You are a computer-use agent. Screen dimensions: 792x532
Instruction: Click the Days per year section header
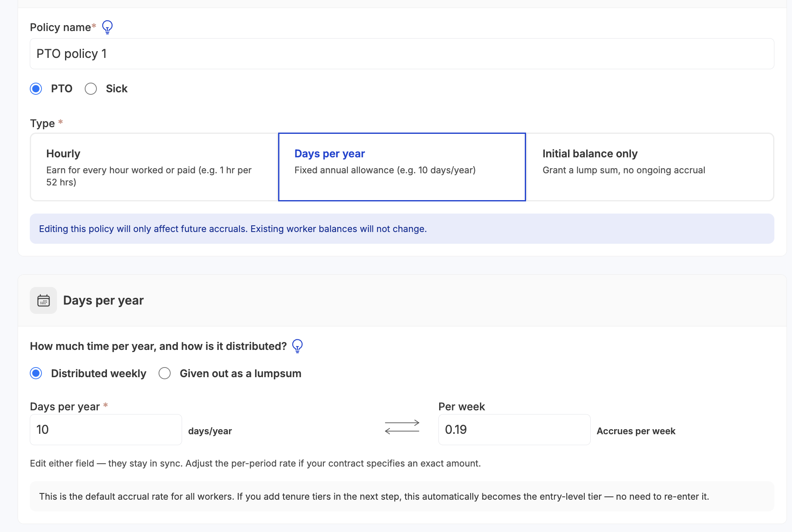pyautogui.click(x=103, y=300)
